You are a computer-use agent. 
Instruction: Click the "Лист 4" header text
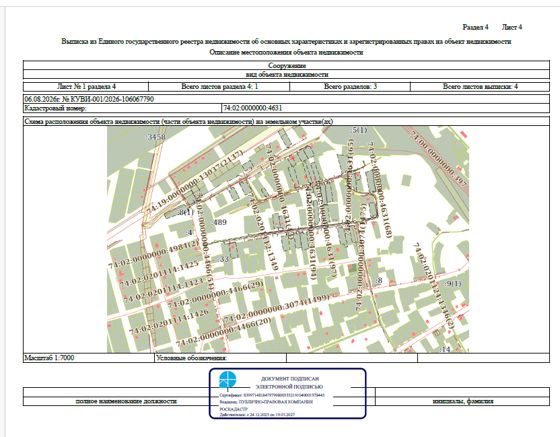point(512,27)
